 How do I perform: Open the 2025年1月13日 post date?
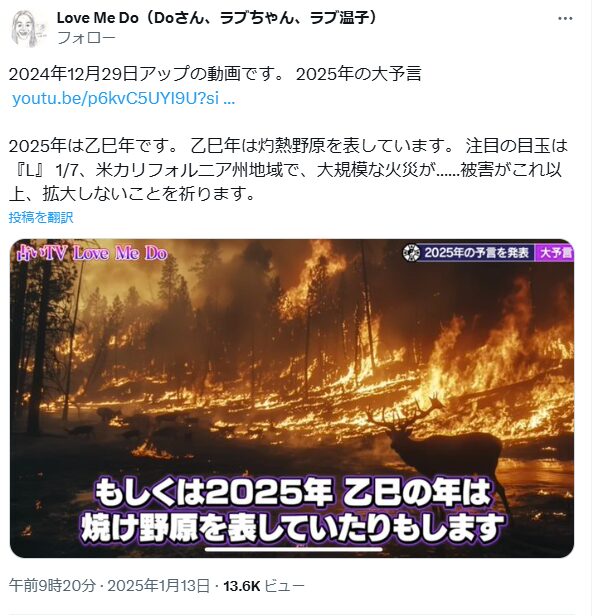[x=159, y=586]
